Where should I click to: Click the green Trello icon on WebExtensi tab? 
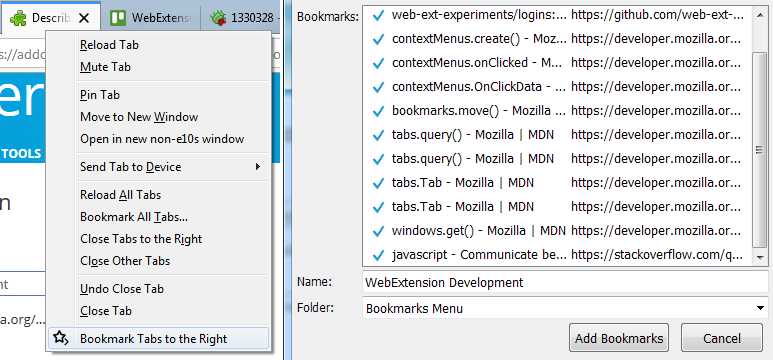coord(117,18)
